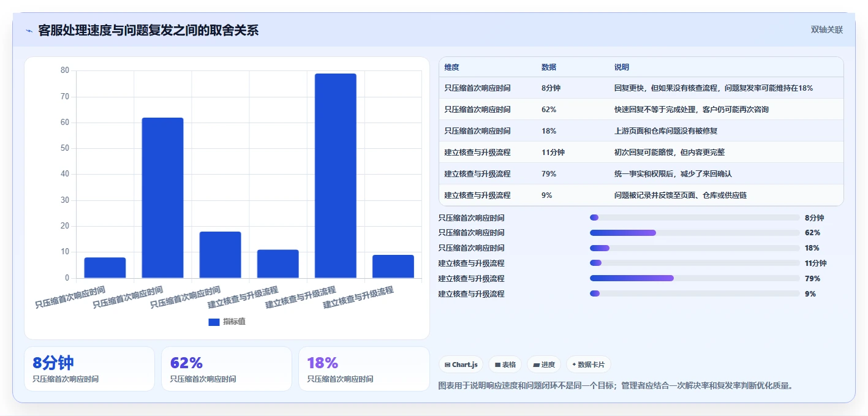Click the chart bar with value 9
The width and height of the screenshot is (868, 416).
(393, 267)
